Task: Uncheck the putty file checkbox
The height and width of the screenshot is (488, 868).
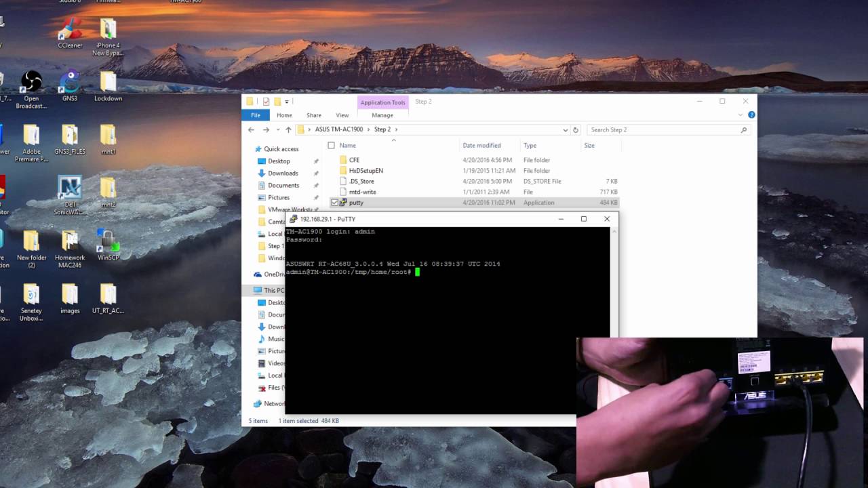Action: [x=334, y=203]
